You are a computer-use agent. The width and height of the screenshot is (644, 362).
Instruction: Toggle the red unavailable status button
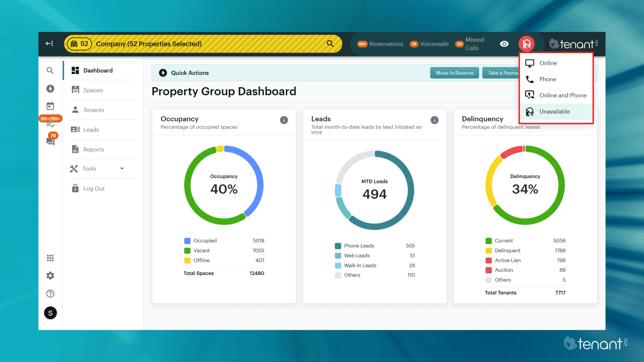pyautogui.click(x=526, y=44)
